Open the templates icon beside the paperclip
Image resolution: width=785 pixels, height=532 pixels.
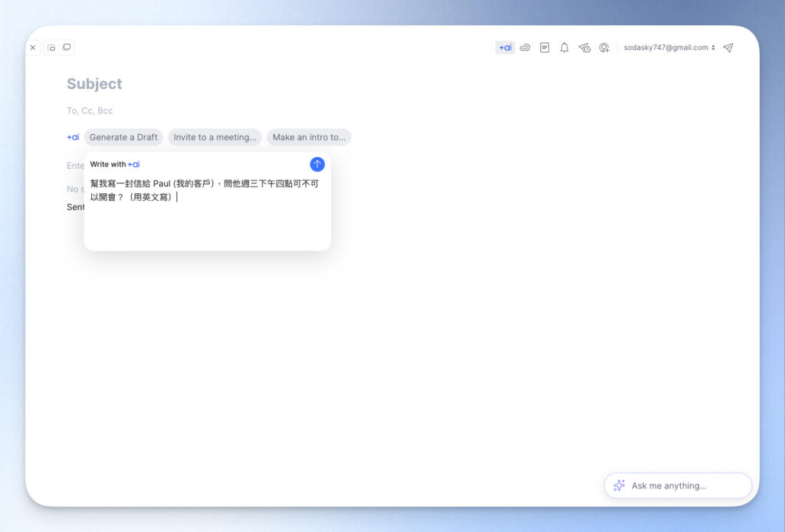pyautogui.click(x=544, y=48)
